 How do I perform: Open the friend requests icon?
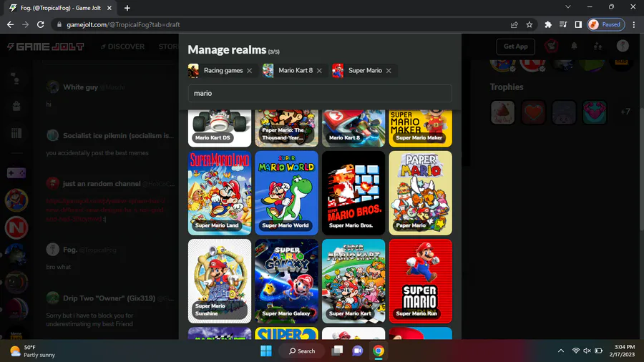[x=598, y=46]
